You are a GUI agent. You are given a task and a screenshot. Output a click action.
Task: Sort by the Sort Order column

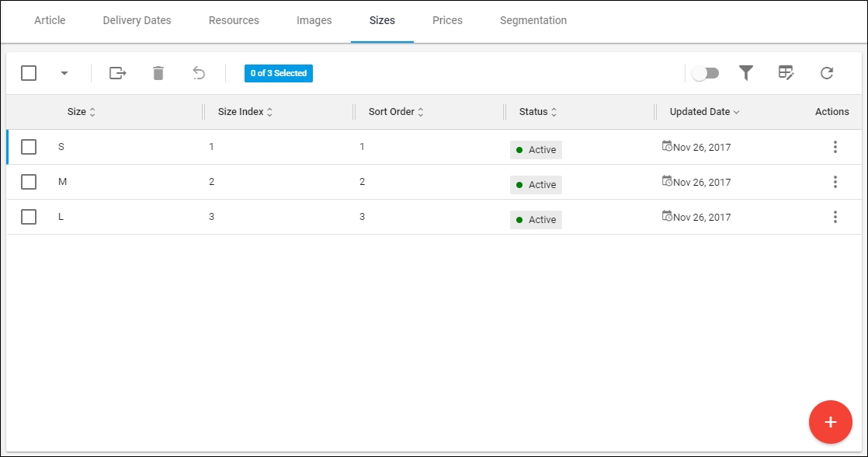396,111
